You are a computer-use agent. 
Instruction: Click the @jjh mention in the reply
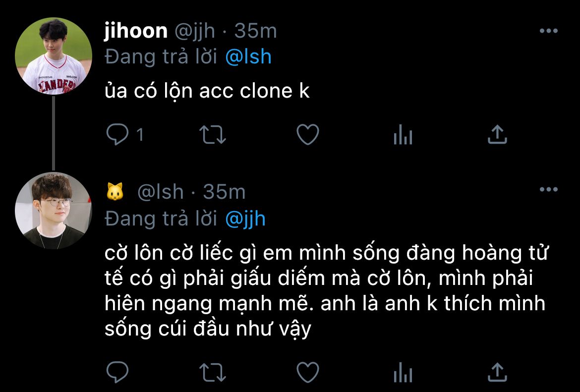pos(245,219)
